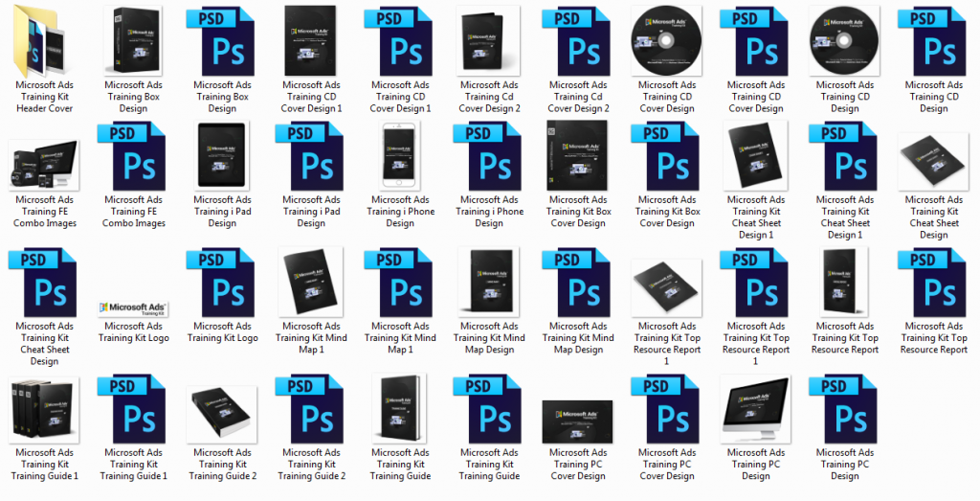The height and width of the screenshot is (501, 980).
Task: Click the Training Kit Logo image thumbnail
Action: tap(133, 308)
